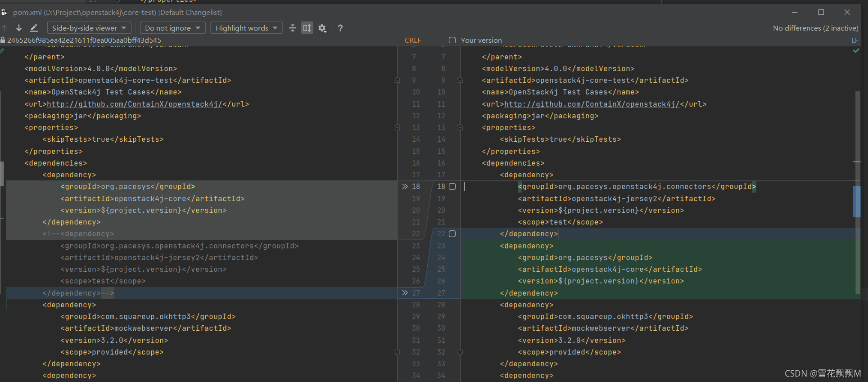Click LF line separator label
Viewport: 868px width, 382px height.
[854, 40]
